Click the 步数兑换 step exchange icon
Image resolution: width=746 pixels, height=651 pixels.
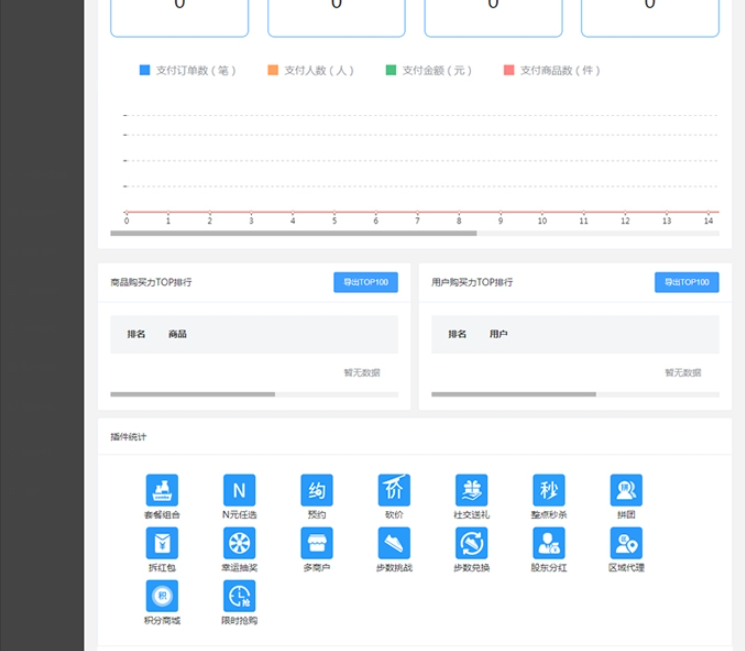[471, 543]
